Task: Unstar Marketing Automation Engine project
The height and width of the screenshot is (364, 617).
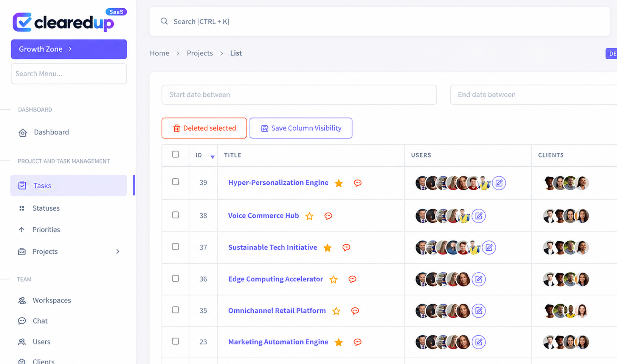Action: [339, 342]
